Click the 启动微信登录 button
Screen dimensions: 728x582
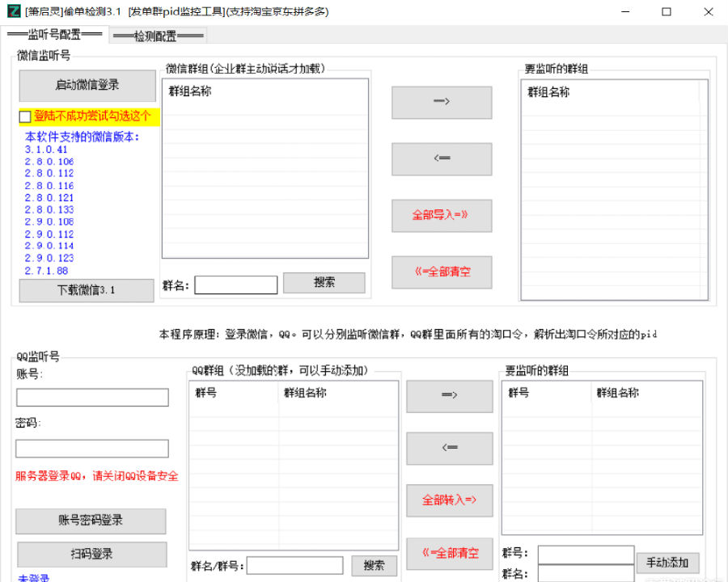tap(87, 86)
